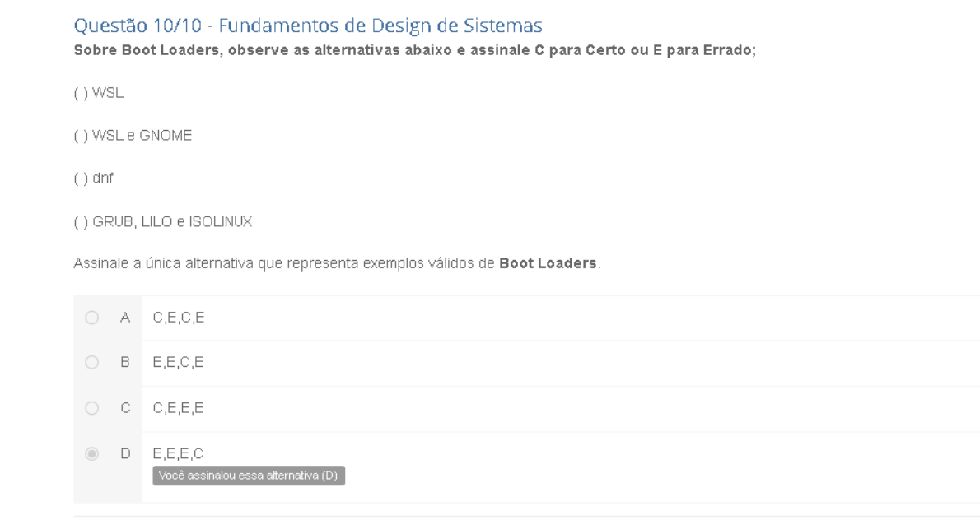Click the "( ) WSL e GNOME" statement
The height and width of the screenshot is (520, 980).
coord(133,136)
